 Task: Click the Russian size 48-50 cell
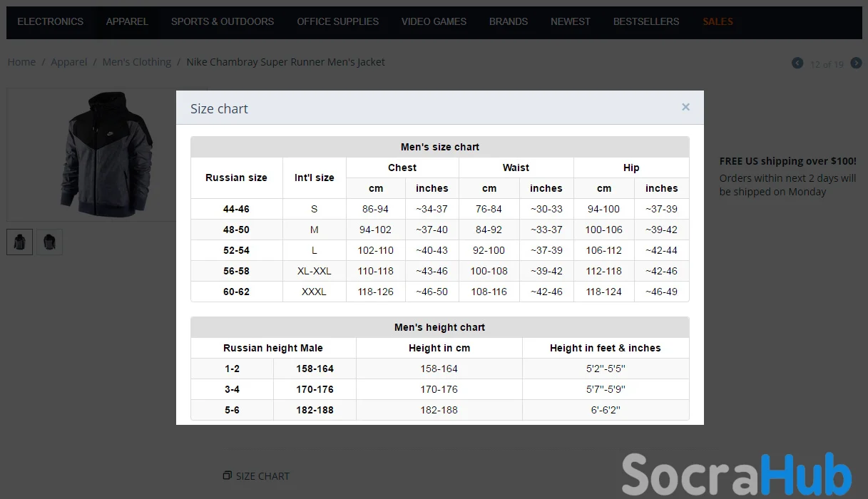pos(236,230)
